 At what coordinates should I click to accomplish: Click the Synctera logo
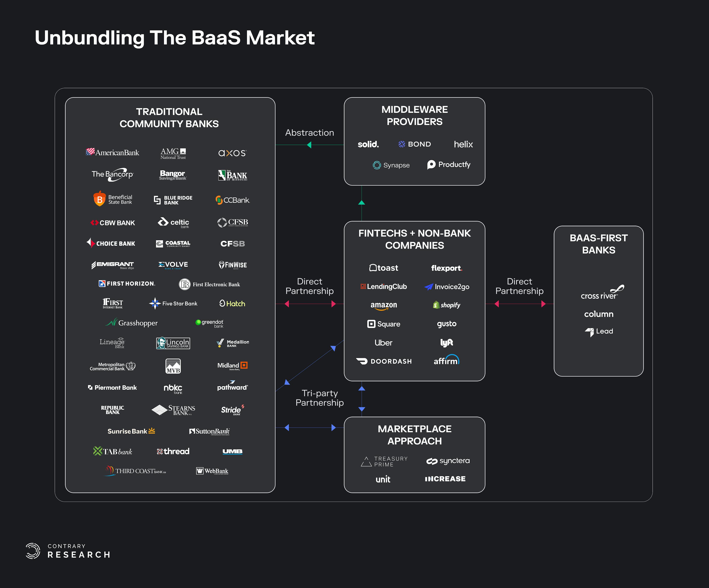click(448, 461)
